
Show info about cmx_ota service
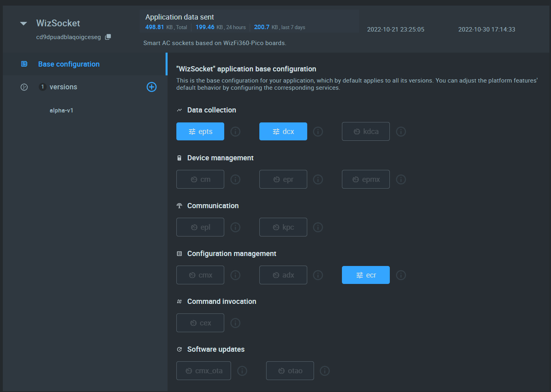point(242,371)
